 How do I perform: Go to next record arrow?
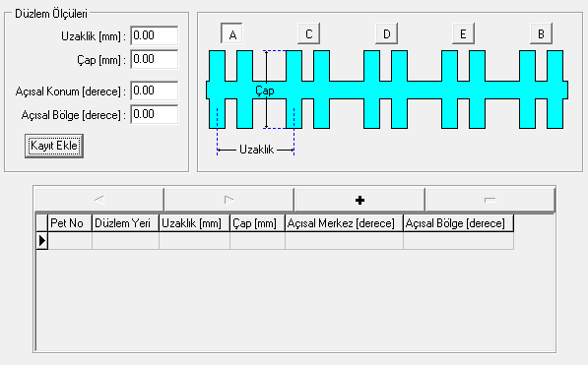coord(229,200)
